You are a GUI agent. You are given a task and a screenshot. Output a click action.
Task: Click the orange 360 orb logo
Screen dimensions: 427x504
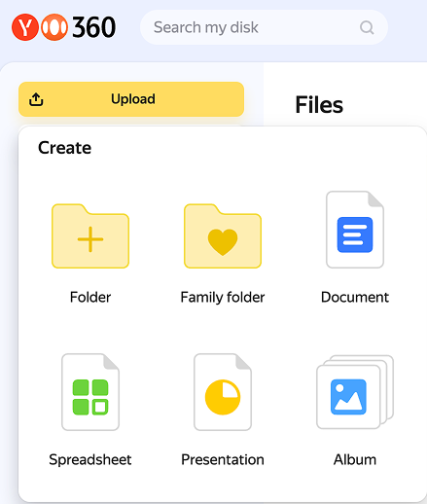tap(54, 27)
